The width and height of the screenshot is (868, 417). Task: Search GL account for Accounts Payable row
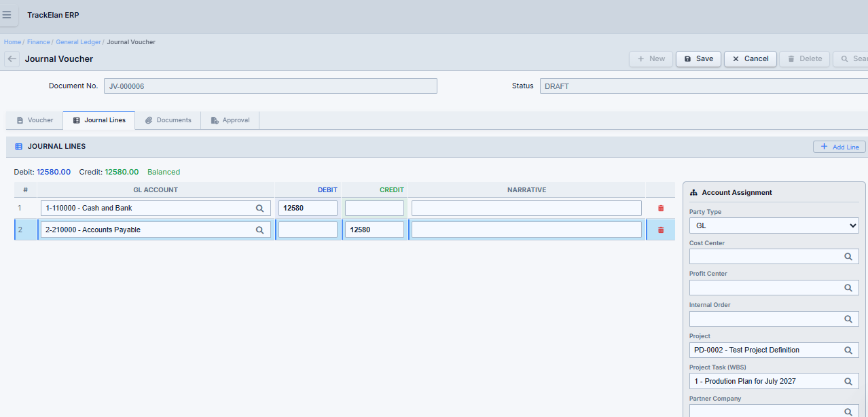pyautogui.click(x=259, y=230)
